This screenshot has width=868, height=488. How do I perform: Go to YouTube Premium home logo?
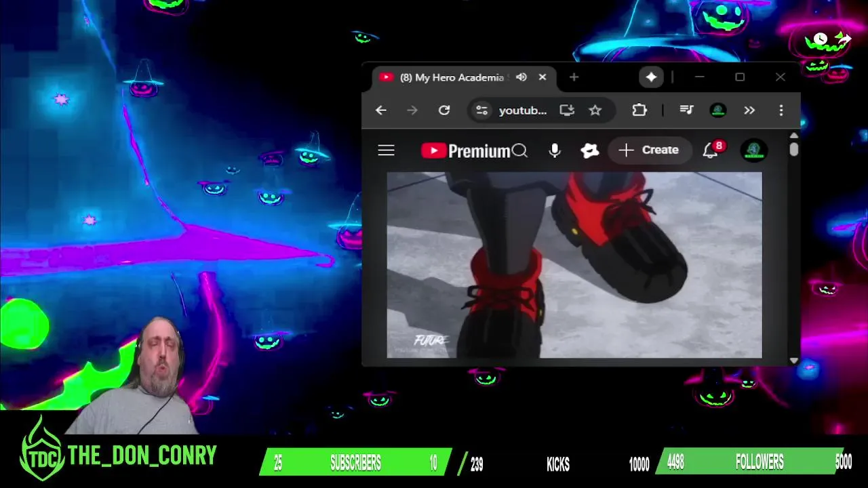(x=465, y=150)
